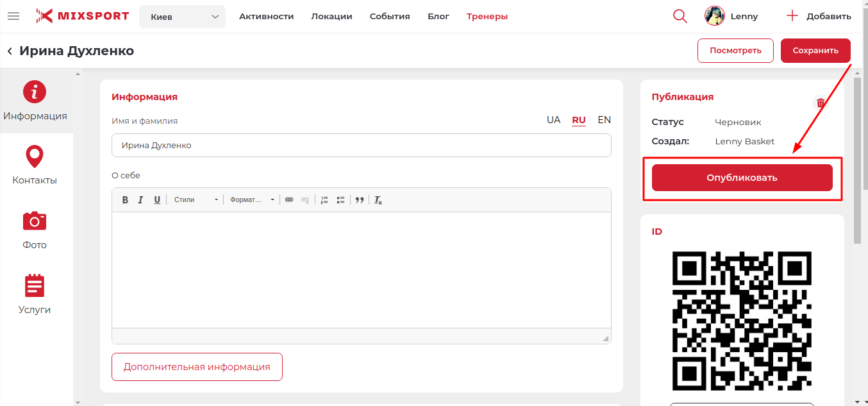Insert a link in the editor
Image resolution: width=868 pixels, height=406 pixels.
click(x=289, y=200)
